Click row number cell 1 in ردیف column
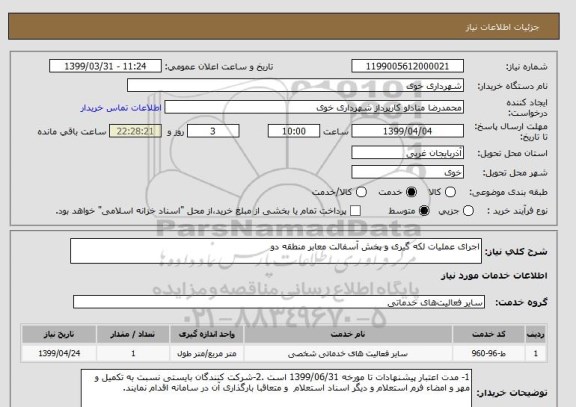This screenshot has width=576, height=407. point(536,353)
